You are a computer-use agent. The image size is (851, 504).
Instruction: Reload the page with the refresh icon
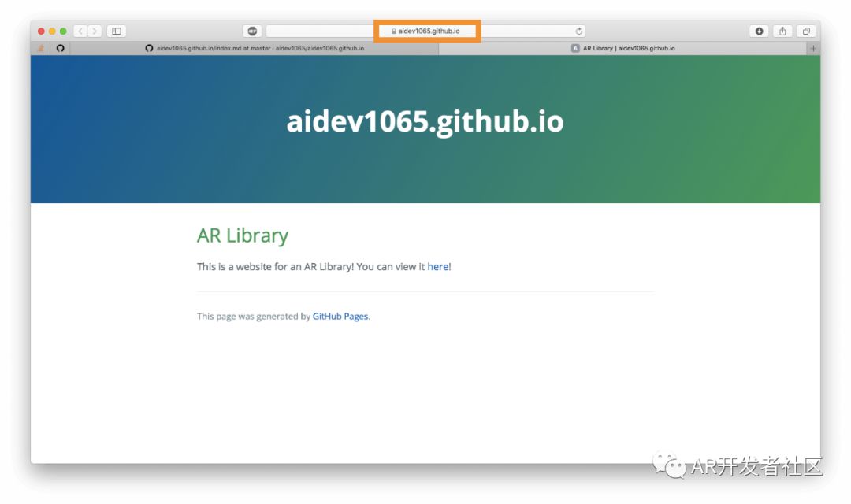[x=579, y=31]
